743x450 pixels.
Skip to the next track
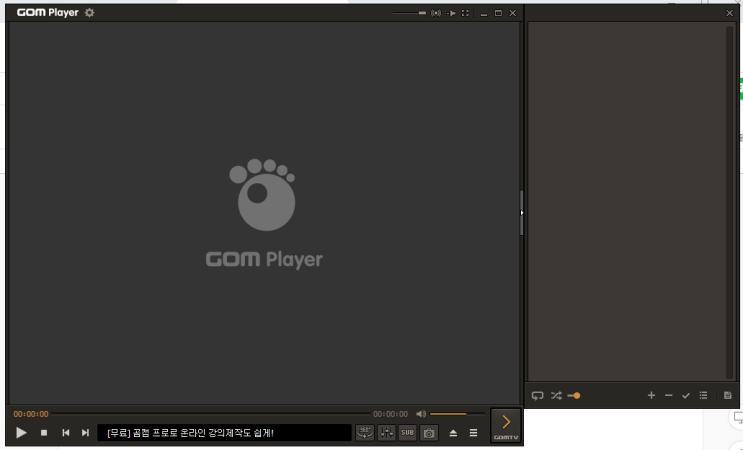[85, 432]
